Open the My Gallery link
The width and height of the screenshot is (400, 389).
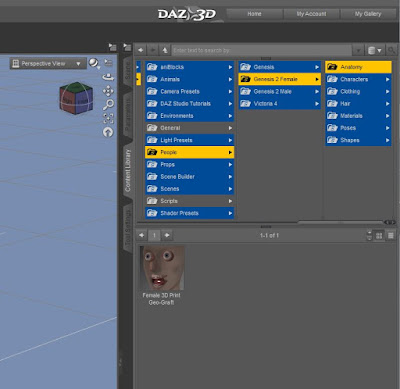pos(368,14)
